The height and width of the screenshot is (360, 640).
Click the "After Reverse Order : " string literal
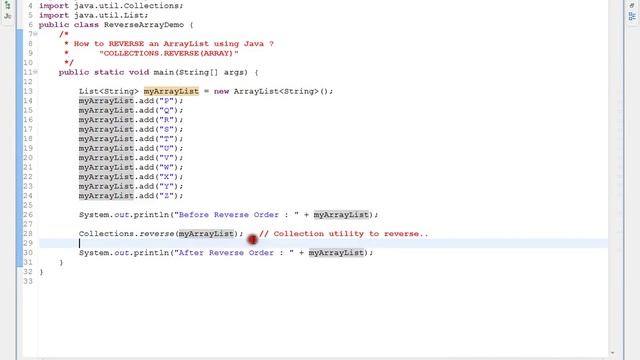(x=234, y=253)
